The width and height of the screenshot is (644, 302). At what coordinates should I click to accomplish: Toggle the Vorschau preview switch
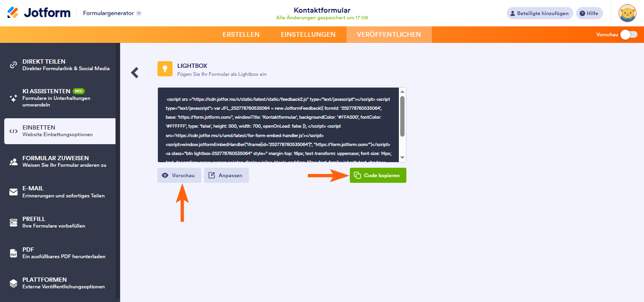pos(629,34)
